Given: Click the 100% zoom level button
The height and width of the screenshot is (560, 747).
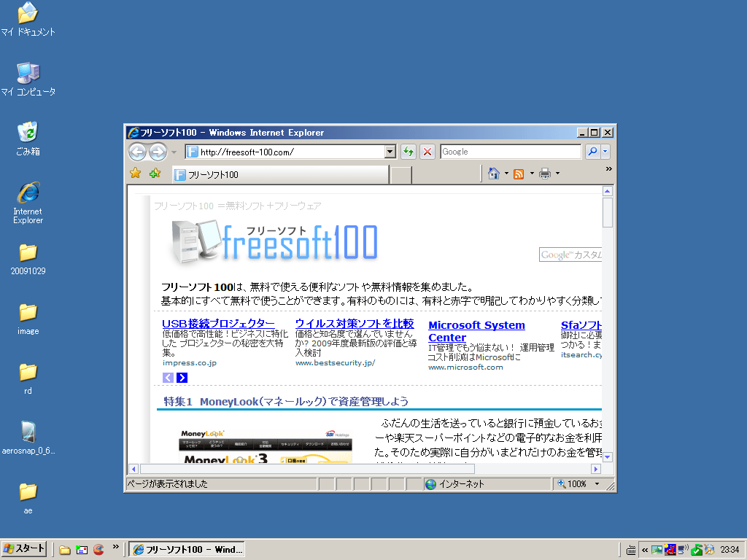Looking at the screenshot, I should pos(572,484).
